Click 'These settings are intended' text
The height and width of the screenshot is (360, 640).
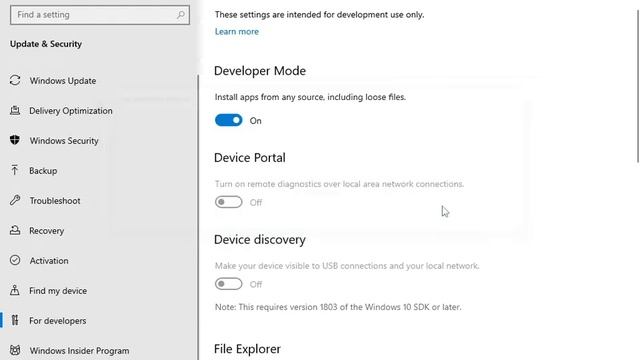[x=320, y=15]
